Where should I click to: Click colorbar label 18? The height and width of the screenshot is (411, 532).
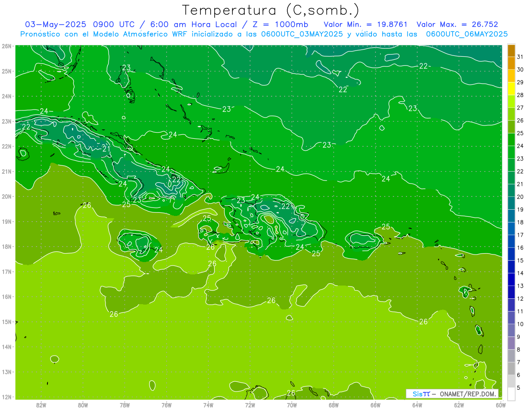click(x=520, y=222)
